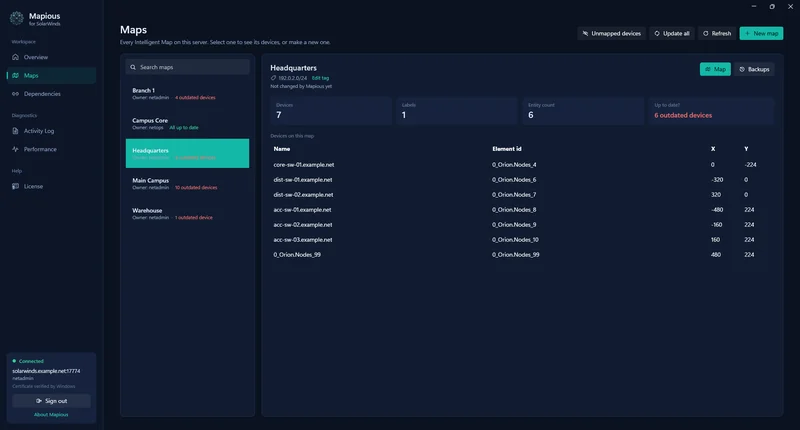Switch to the Map tab

[x=715, y=69]
